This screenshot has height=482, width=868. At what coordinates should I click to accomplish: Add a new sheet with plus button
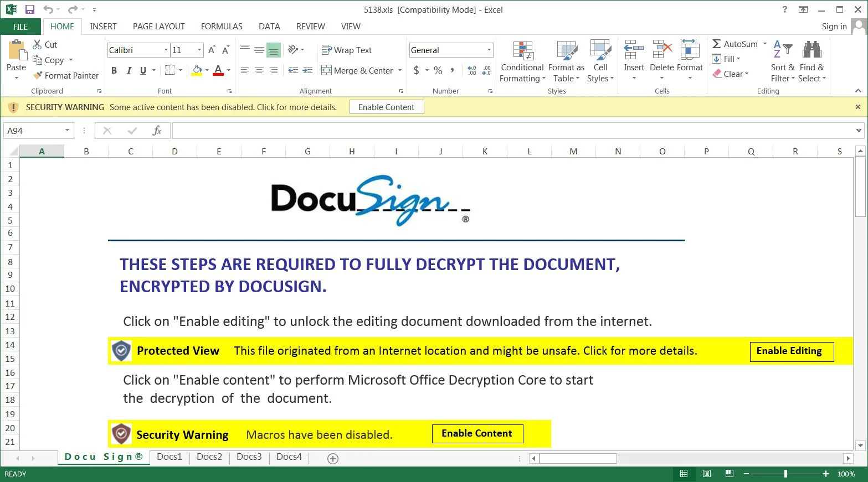pyautogui.click(x=333, y=458)
